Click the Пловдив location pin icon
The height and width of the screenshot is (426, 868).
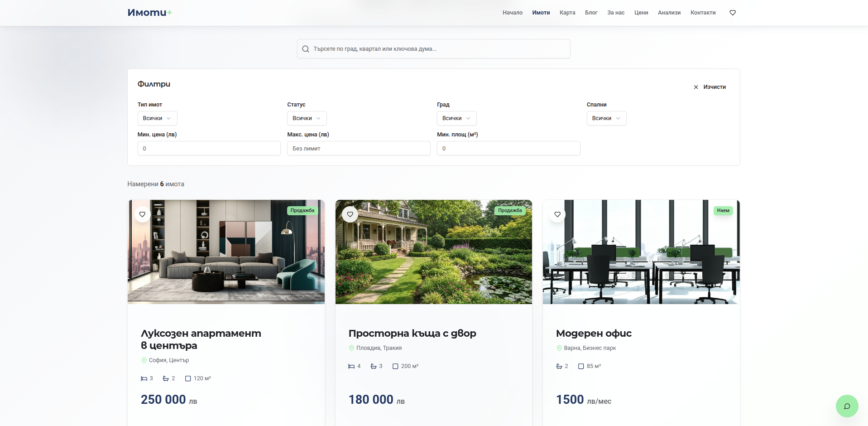point(351,348)
